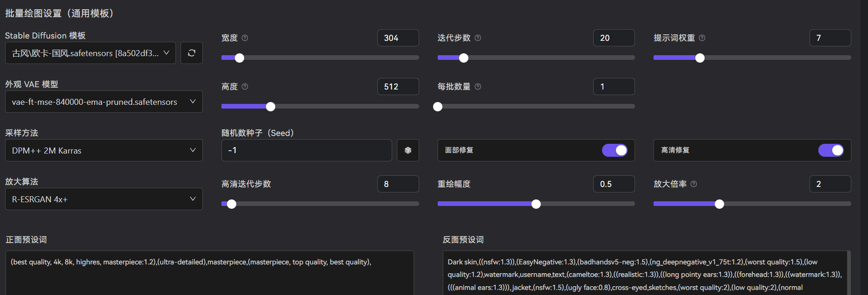Click help icon next to 放大倍率
Screen dimensions: 868x295
pos(694,184)
